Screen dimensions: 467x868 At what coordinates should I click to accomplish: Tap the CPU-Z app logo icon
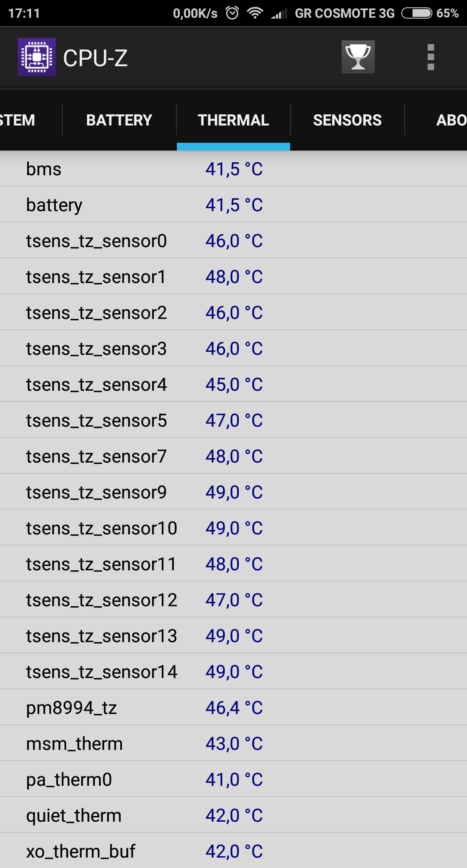click(x=37, y=57)
